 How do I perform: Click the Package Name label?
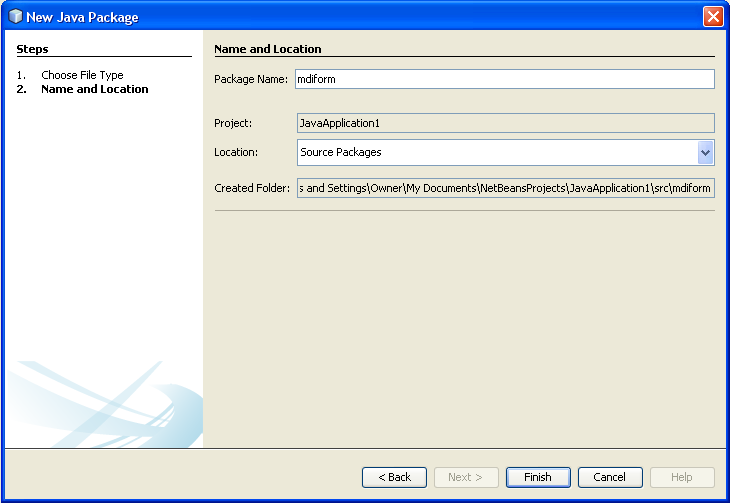[251, 79]
